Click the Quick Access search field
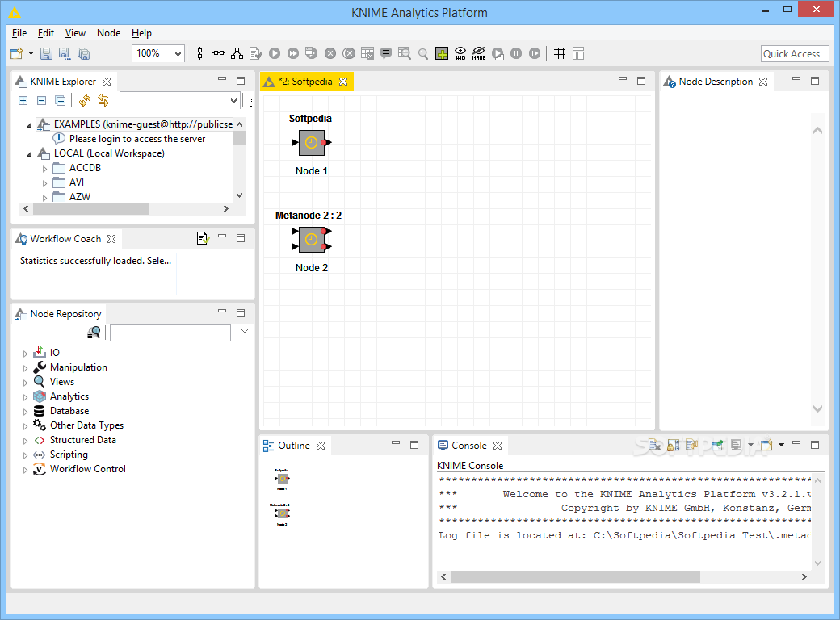The width and height of the screenshot is (840, 620). 795,53
